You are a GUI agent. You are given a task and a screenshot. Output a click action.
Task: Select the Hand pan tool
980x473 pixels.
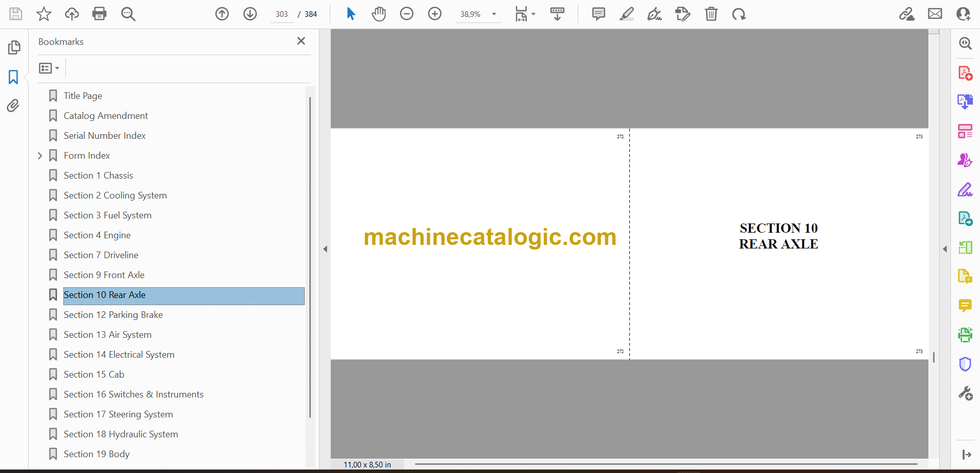coord(378,14)
